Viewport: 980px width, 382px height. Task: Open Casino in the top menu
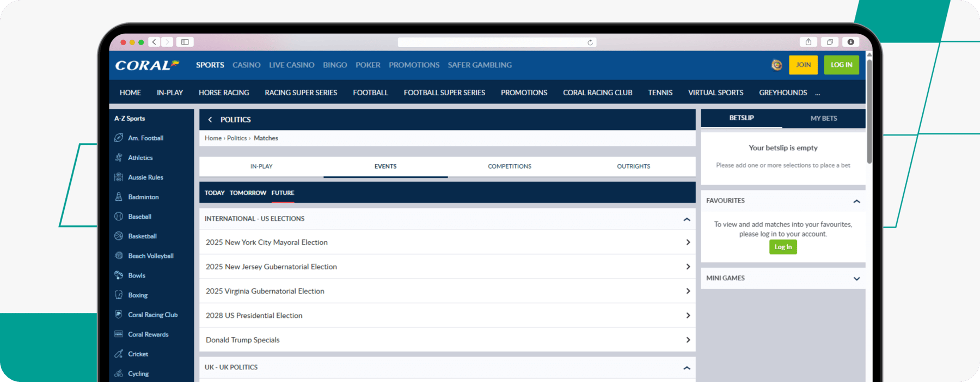coord(247,65)
